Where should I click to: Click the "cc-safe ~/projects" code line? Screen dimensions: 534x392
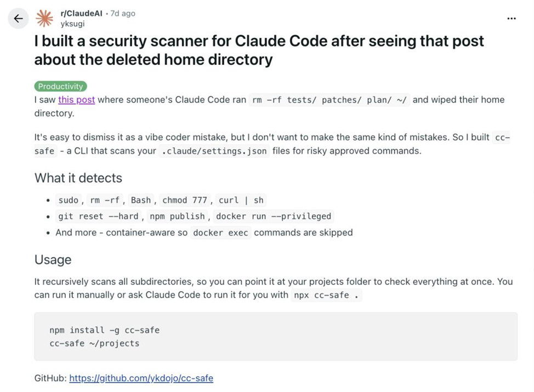tap(94, 343)
